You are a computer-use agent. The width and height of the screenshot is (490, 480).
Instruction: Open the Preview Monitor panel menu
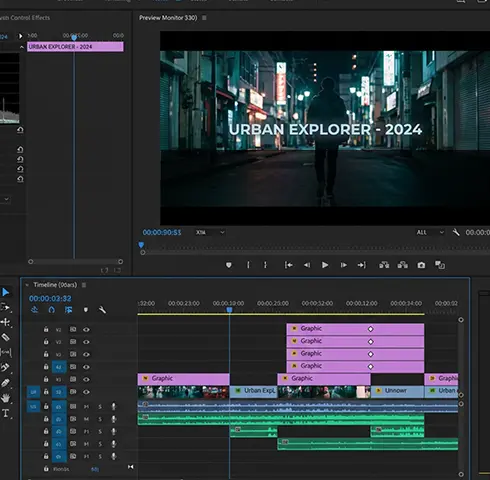(x=204, y=18)
